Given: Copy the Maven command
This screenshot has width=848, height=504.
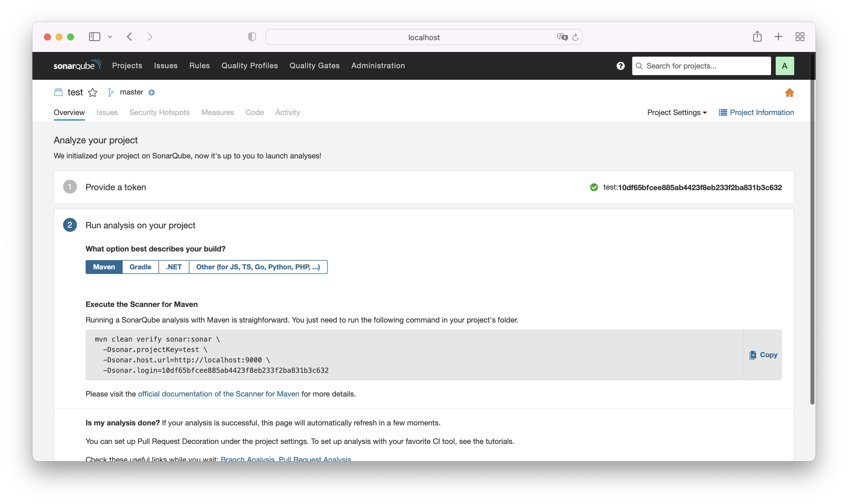Looking at the screenshot, I should click(x=763, y=355).
